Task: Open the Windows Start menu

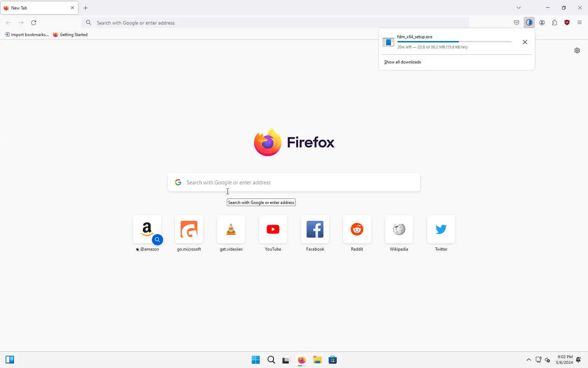Action: click(x=256, y=360)
